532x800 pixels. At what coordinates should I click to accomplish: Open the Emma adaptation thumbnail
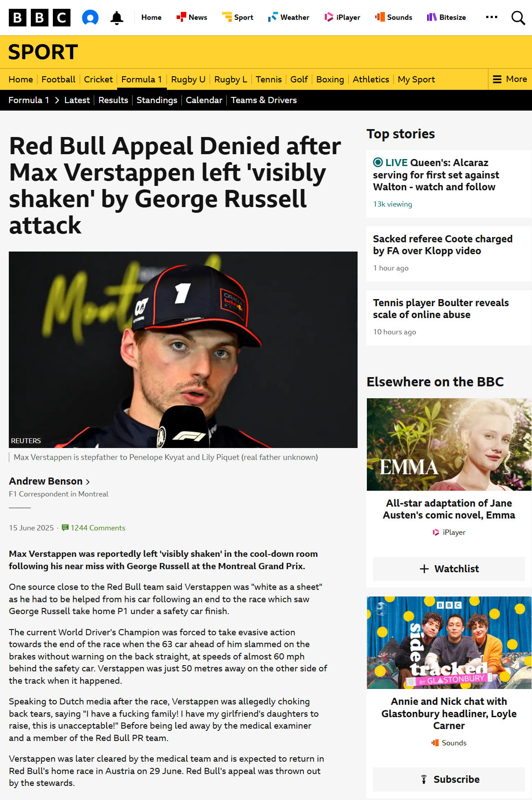point(449,444)
